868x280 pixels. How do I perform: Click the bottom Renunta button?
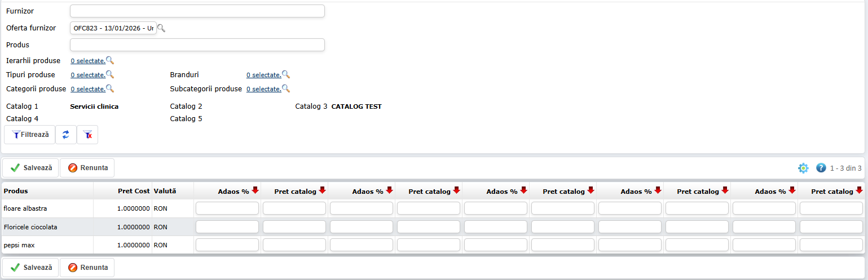pos(87,268)
